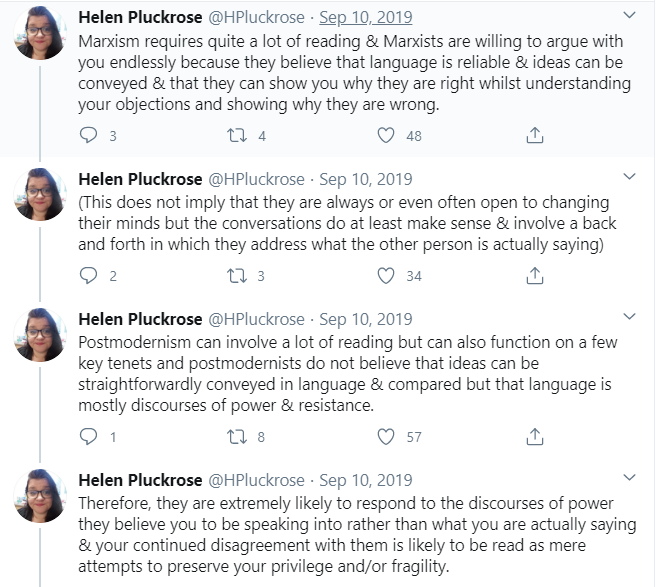Like the tweet with 34 likes
The height and width of the screenshot is (587, 659).
[386, 276]
